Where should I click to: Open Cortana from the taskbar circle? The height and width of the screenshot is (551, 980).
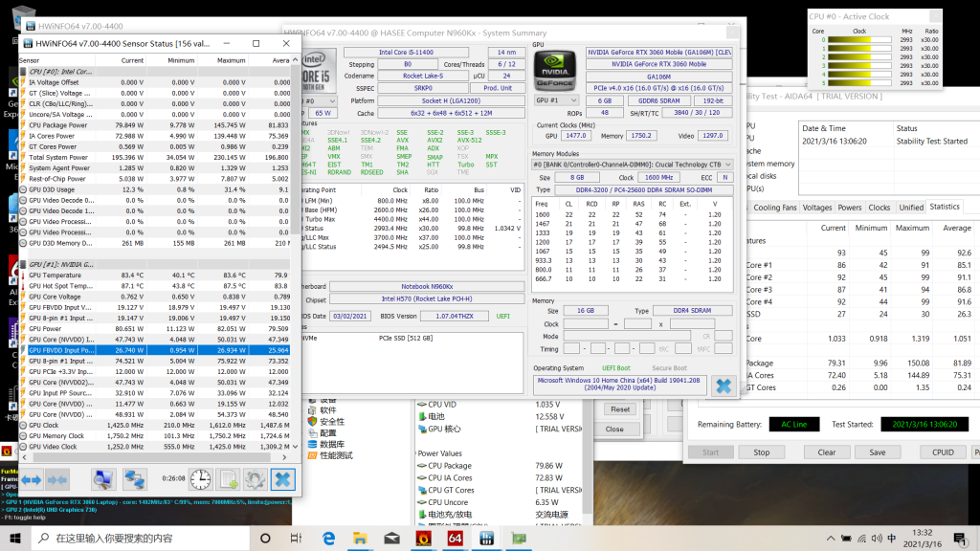pyautogui.click(x=265, y=538)
